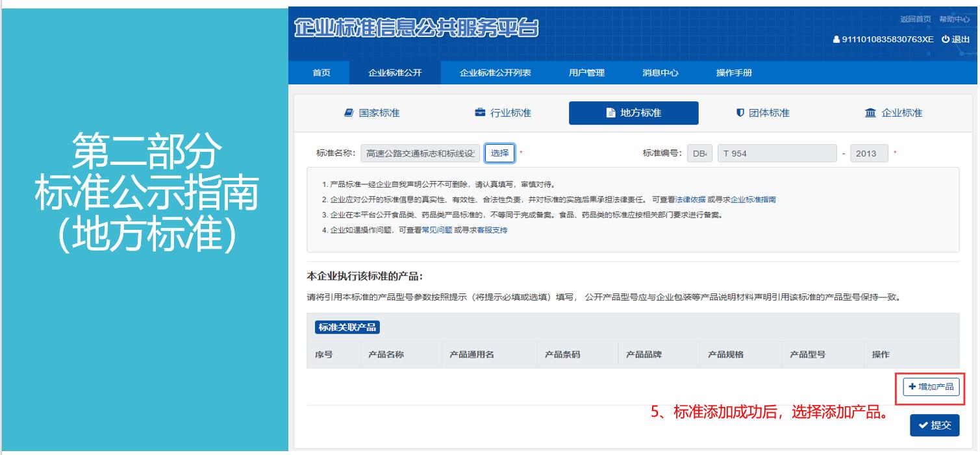
Task: Click the T 954 standard number field
Action: pos(777,153)
